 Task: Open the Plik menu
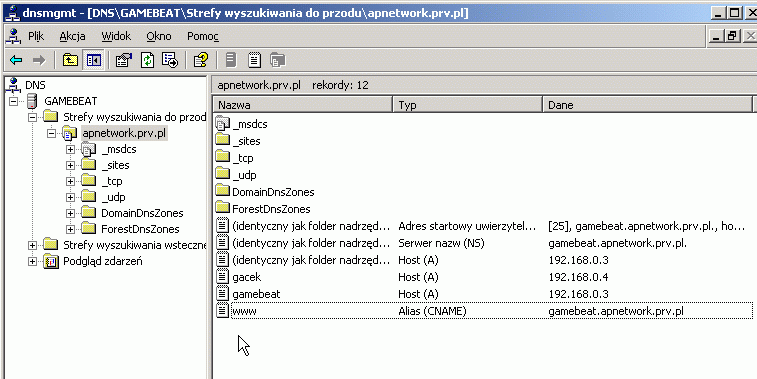(36, 36)
